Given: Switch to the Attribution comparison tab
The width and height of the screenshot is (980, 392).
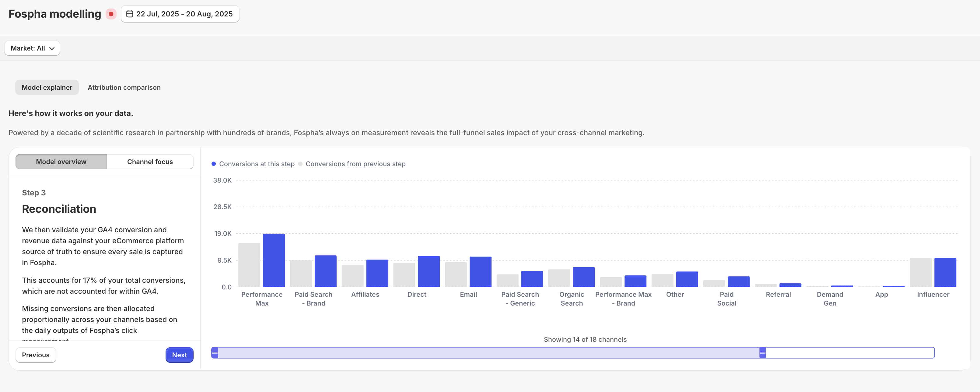Looking at the screenshot, I should coord(124,88).
